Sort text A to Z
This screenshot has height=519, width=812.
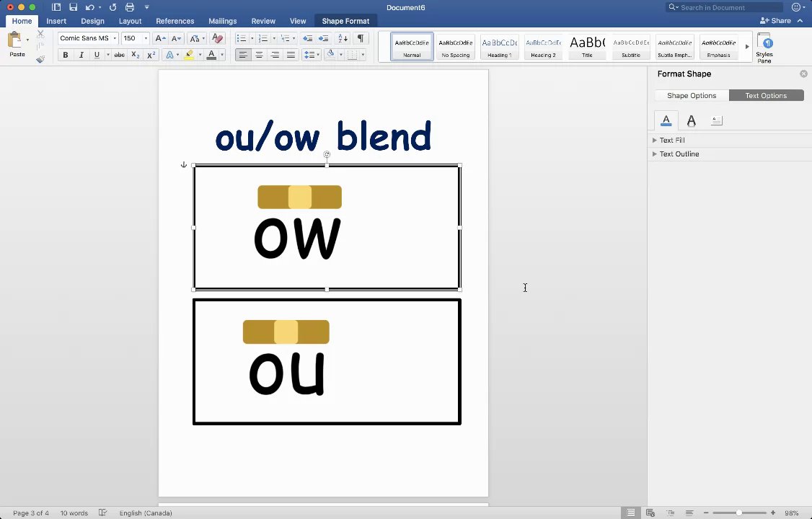343,38
